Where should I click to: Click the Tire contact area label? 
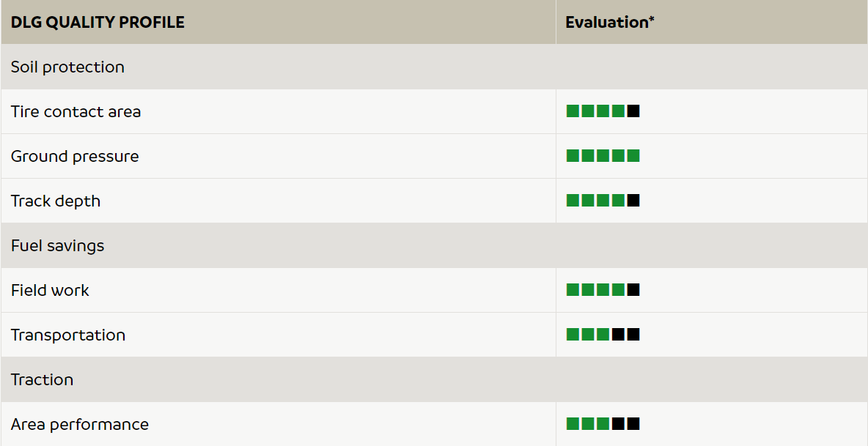76,111
